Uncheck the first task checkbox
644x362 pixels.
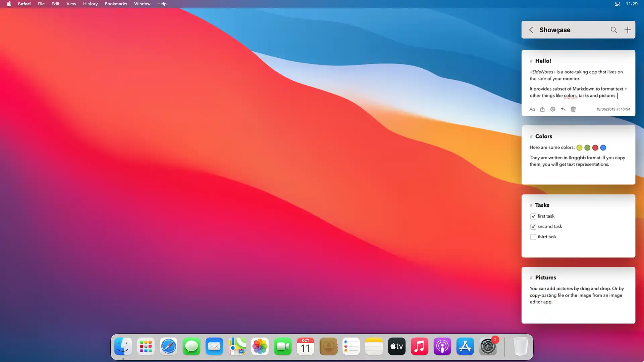coord(533,217)
